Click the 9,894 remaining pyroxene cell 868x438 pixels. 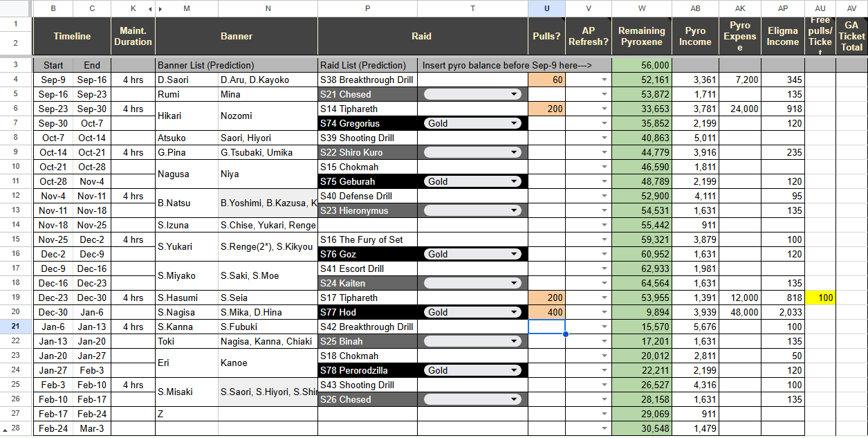(642, 312)
